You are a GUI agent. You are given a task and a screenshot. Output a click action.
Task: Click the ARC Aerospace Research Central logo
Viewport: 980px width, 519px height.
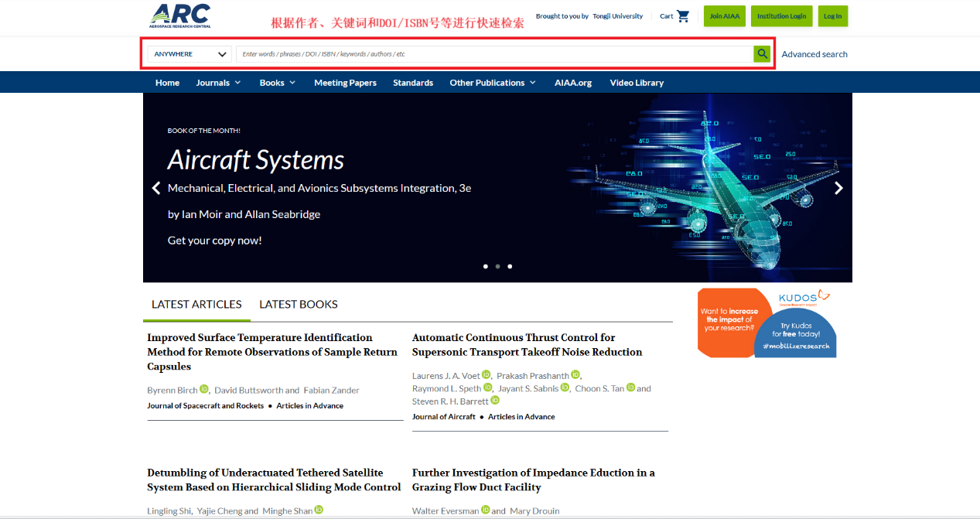(179, 15)
